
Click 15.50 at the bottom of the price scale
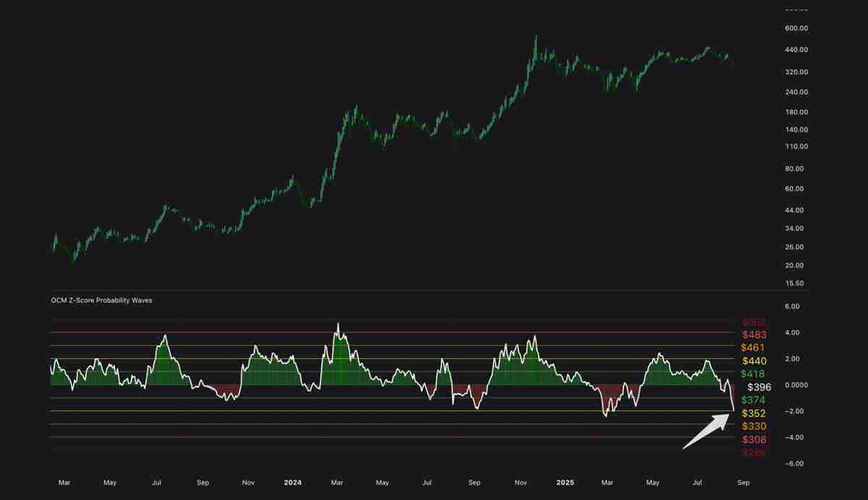click(x=794, y=284)
